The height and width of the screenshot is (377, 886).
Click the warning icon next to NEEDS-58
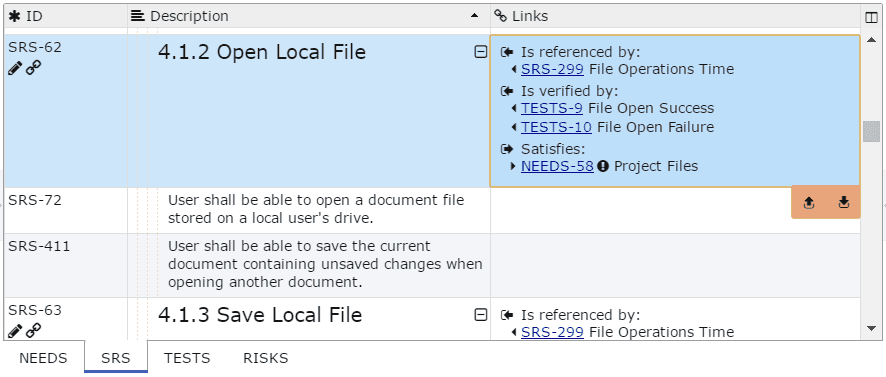pos(603,166)
